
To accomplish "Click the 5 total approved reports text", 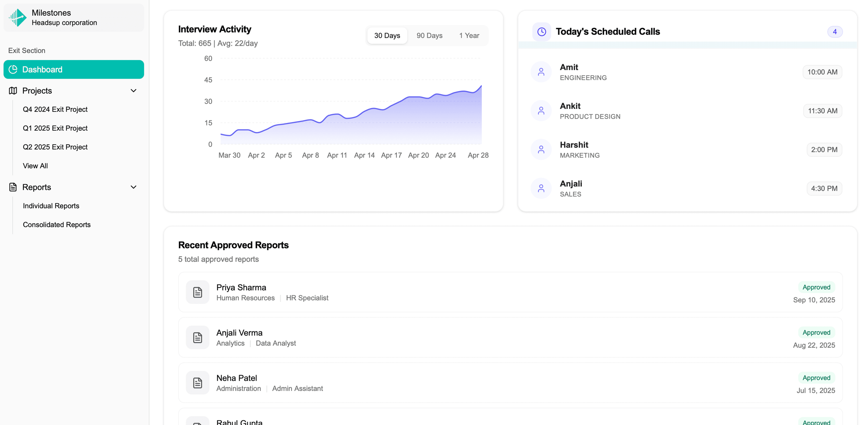I will (218, 259).
